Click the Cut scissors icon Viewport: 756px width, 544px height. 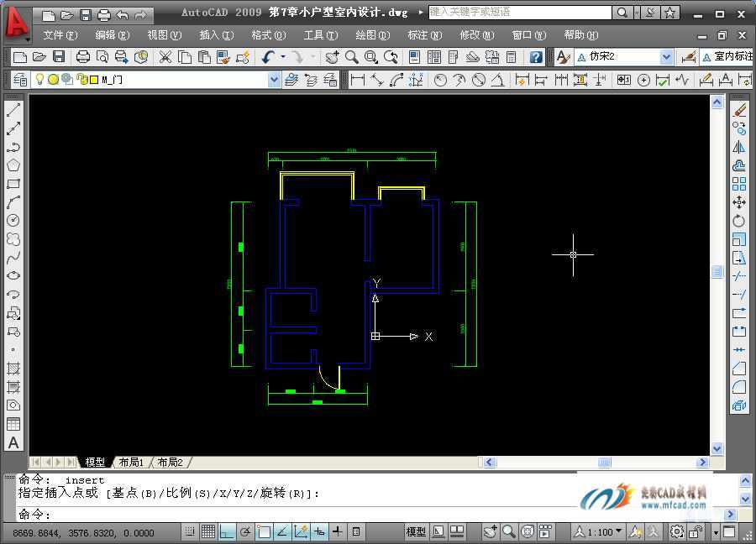[x=165, y=57]
